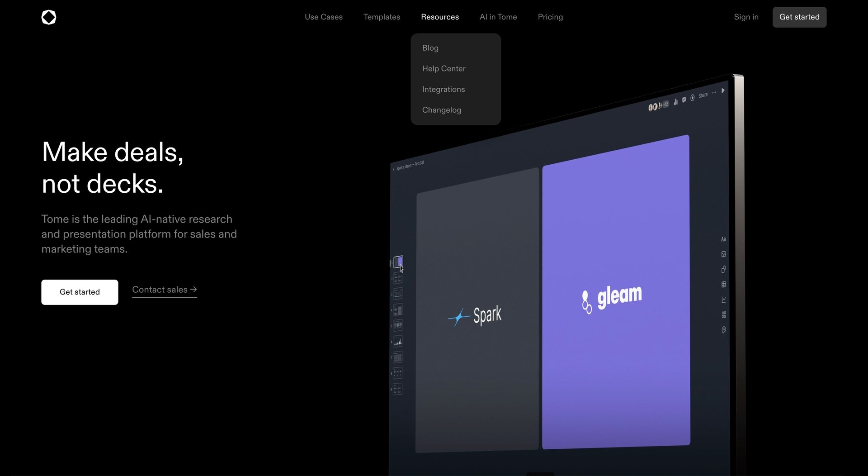Click the Tome logo in the navbar

(48, 17)
